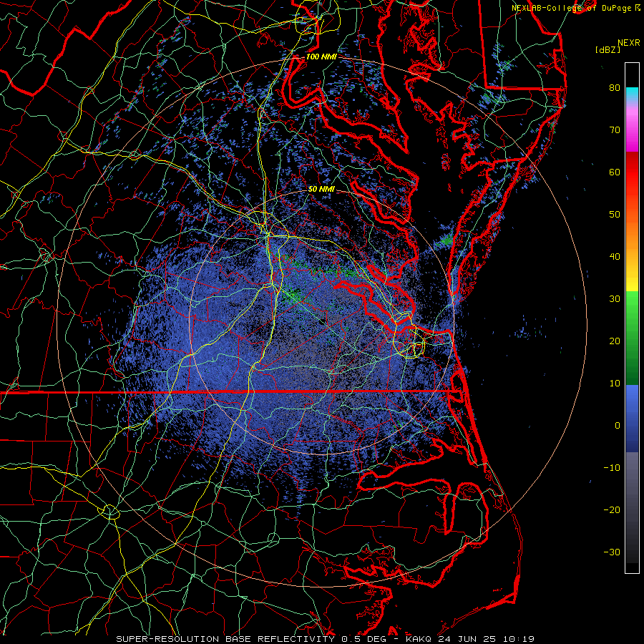Click the 60 dBZ scale value

click(x=615, y=172)
